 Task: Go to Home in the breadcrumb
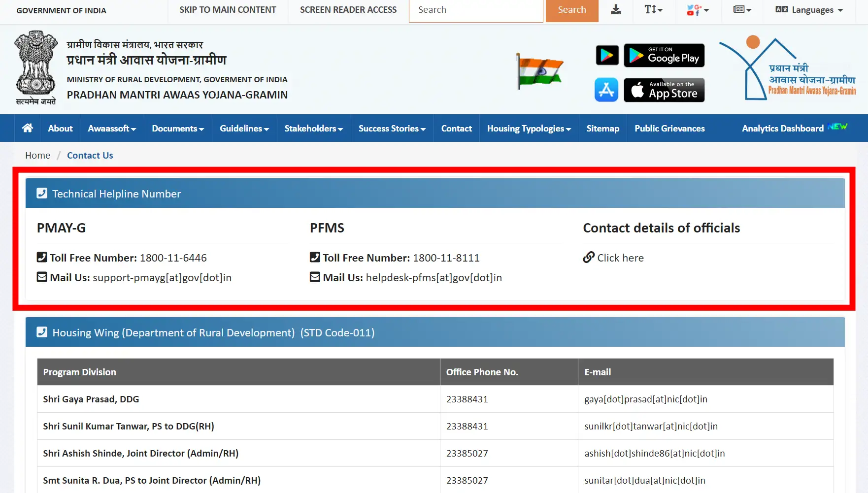[x=38, y=155]
